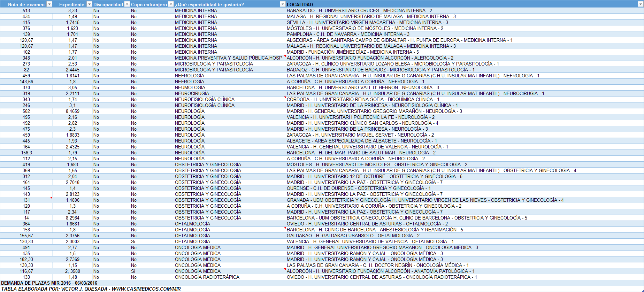The width and height of the screenshot is (644, 292).
Task: Select the expediente value 2,7048
Action: click(72, 182)
